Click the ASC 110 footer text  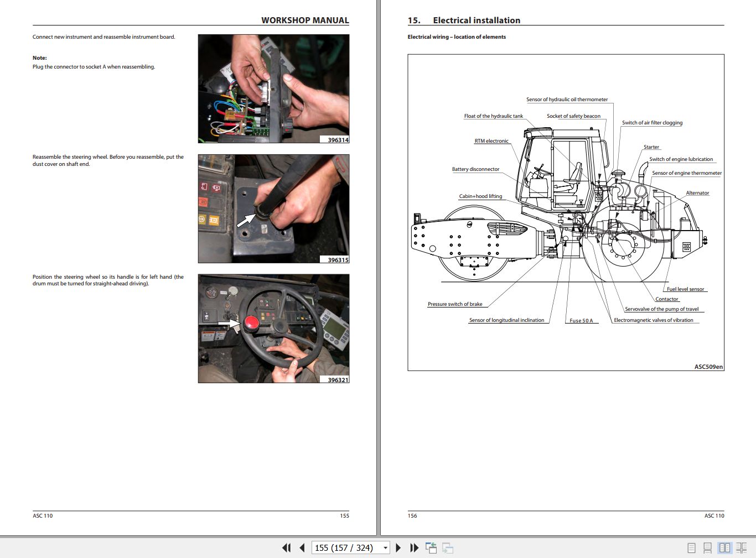click(43, 515)
